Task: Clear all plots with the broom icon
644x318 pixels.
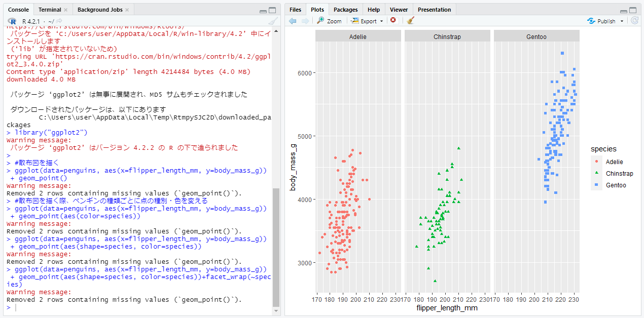Action: (x=411, y=21)
